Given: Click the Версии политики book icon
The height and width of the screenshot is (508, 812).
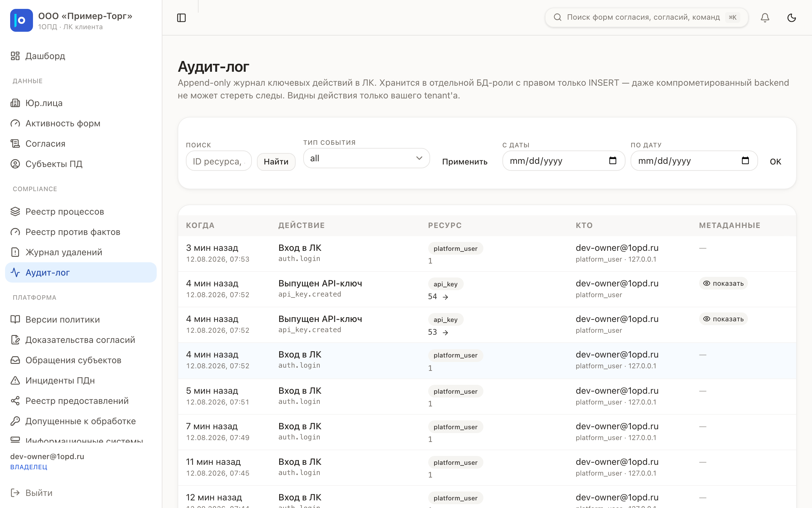Looking at the screenshot, I should click(15, 319).
